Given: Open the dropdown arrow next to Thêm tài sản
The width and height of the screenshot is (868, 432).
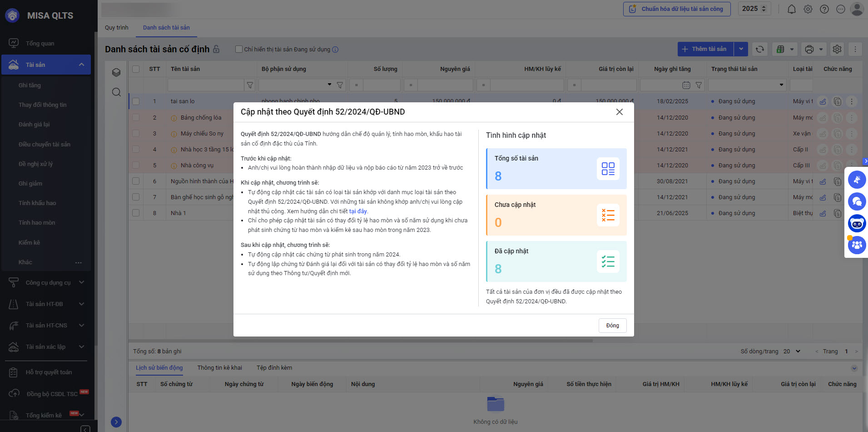Looking at the screenshot, I should click(741, 49).
